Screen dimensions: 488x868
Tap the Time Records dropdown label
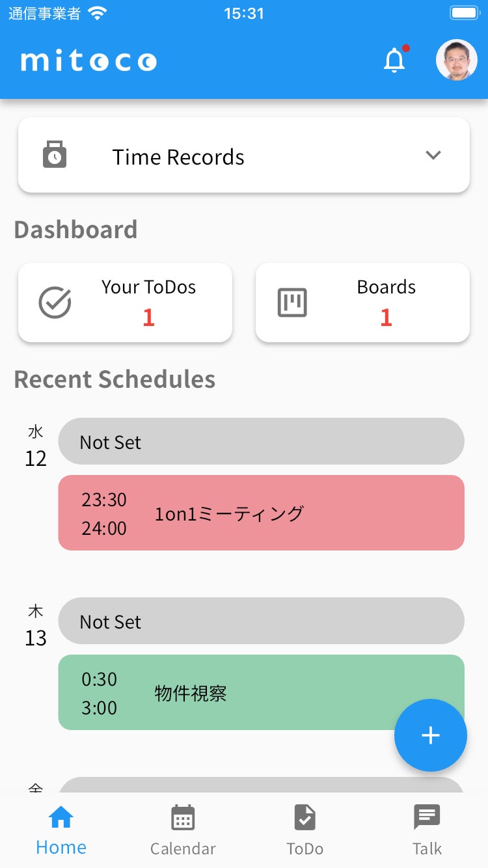coord(178,157)
